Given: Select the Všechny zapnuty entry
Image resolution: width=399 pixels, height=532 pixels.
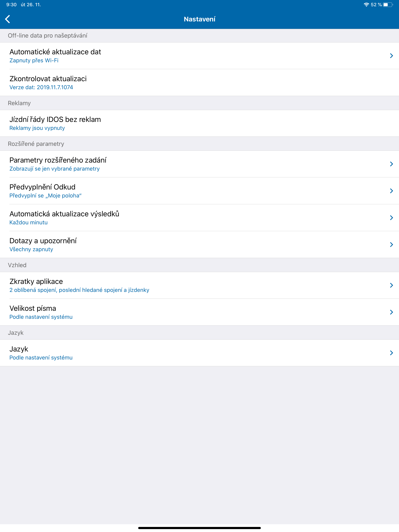Looking at the screenshot, I should point(31,249).
